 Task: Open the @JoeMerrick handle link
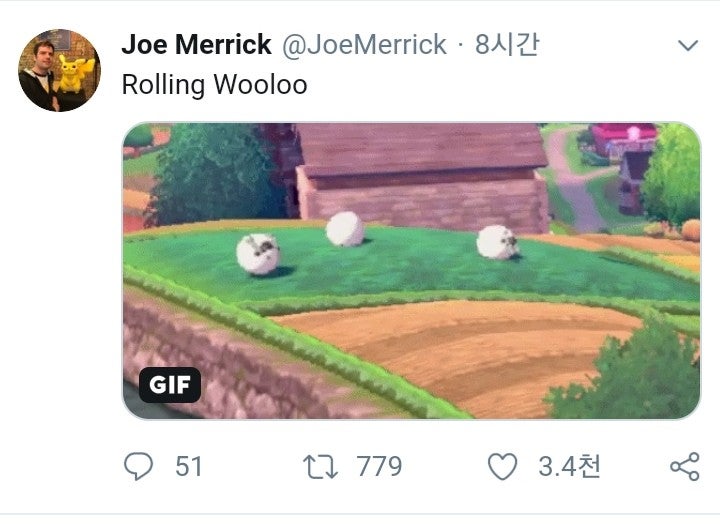pos(364,45)
